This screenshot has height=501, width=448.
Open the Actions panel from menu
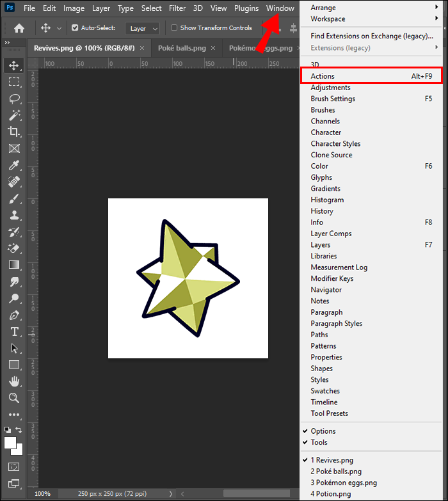click(371, 76)
